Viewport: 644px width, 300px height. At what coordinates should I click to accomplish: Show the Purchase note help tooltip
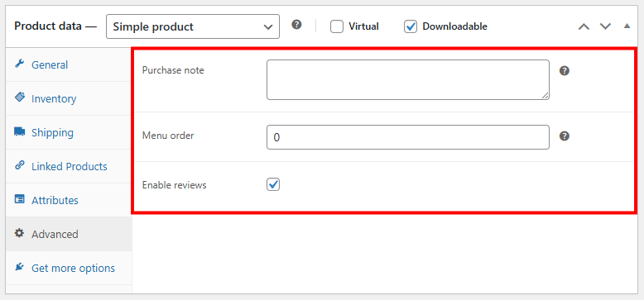(x=565, y=71)
